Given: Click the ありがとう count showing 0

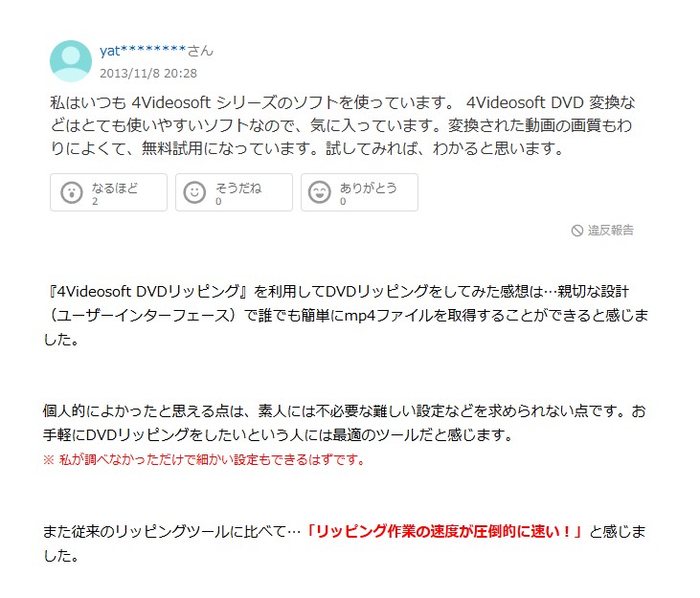Looking at the screenshot, I should [343, 201].
